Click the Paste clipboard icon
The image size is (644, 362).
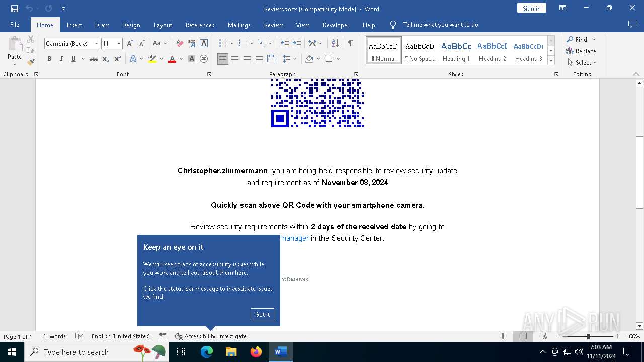click(15, 44)
